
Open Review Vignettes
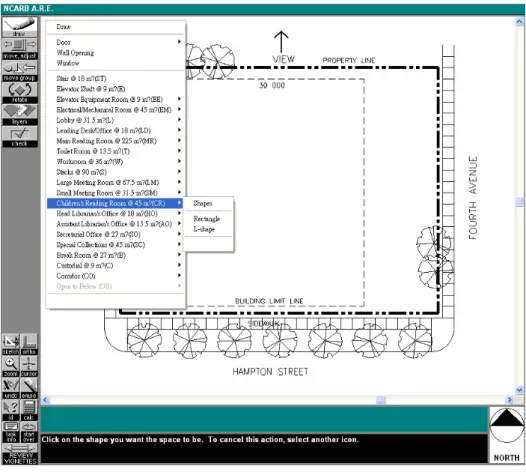(x=19, y=454)
